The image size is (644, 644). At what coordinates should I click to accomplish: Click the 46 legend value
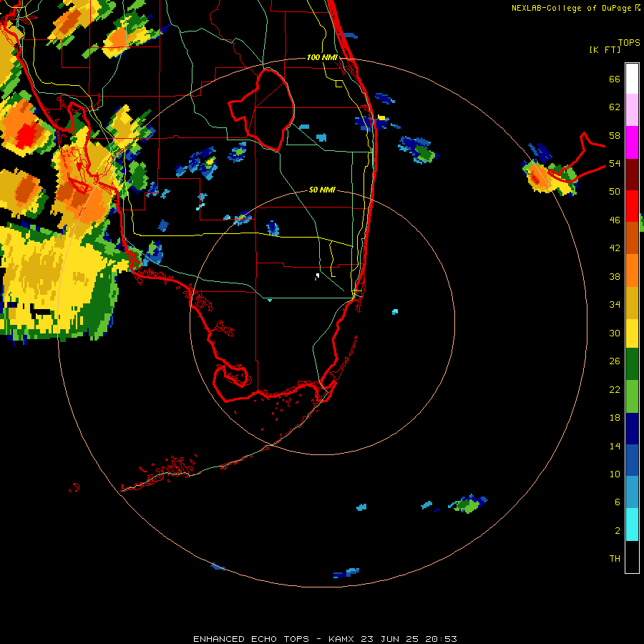click(x=615, y=220)
